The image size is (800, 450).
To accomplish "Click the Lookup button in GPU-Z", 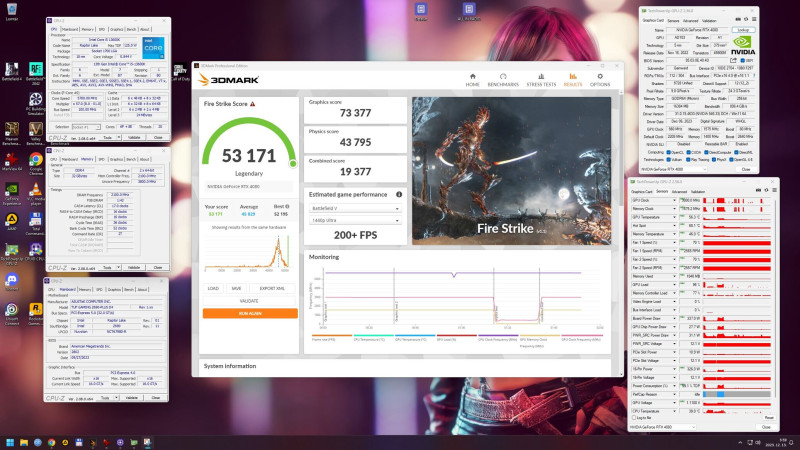I will click(743, 30).
